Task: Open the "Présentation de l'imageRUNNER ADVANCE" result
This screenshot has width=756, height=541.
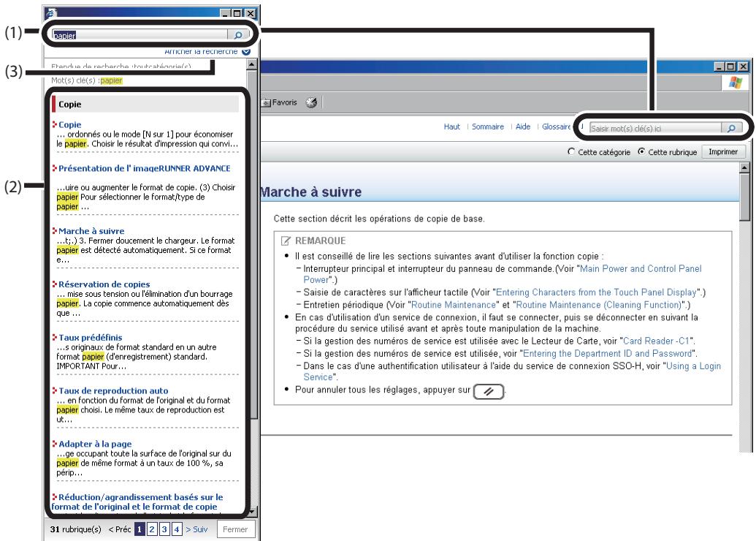Action: 144,168
